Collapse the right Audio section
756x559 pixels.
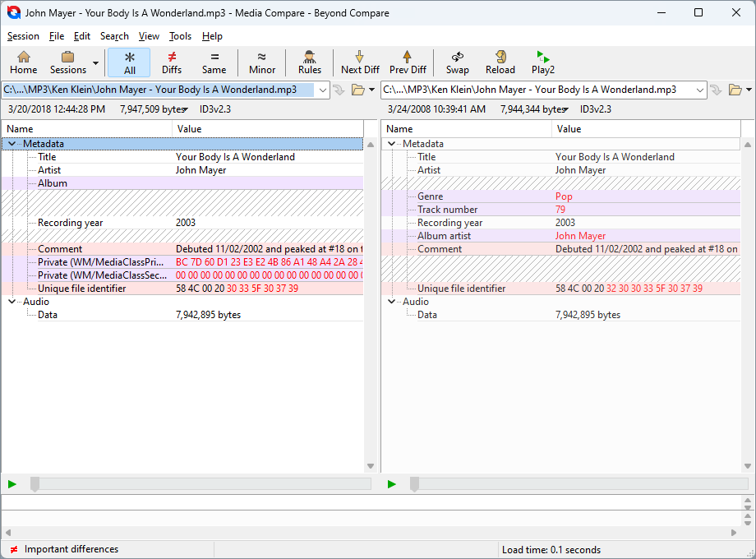tap(390, 301)
